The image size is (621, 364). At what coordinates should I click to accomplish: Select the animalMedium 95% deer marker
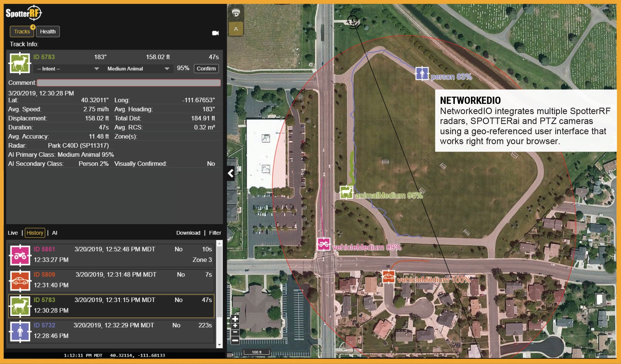click(x=346, y=192)
